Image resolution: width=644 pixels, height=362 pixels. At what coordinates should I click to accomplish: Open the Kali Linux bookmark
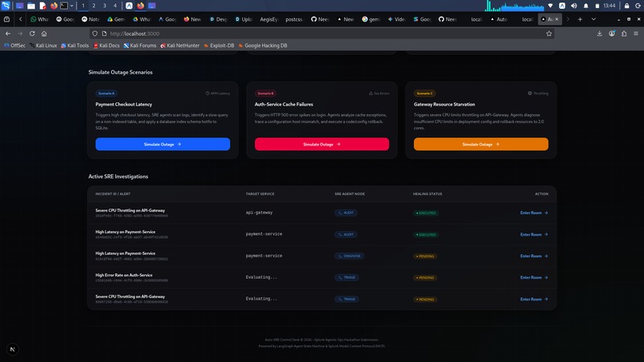tap(42, 46)
